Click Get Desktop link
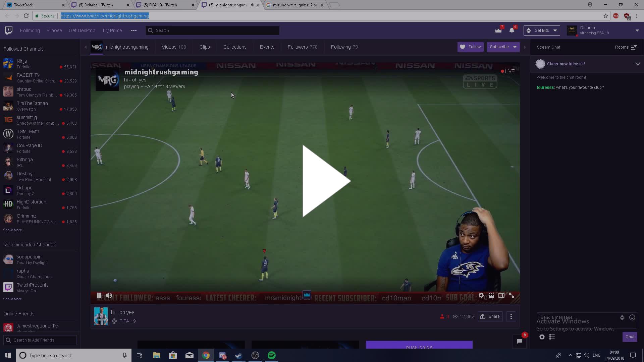The height and width of the screenshot is (362, 644). tap(82, 31)
